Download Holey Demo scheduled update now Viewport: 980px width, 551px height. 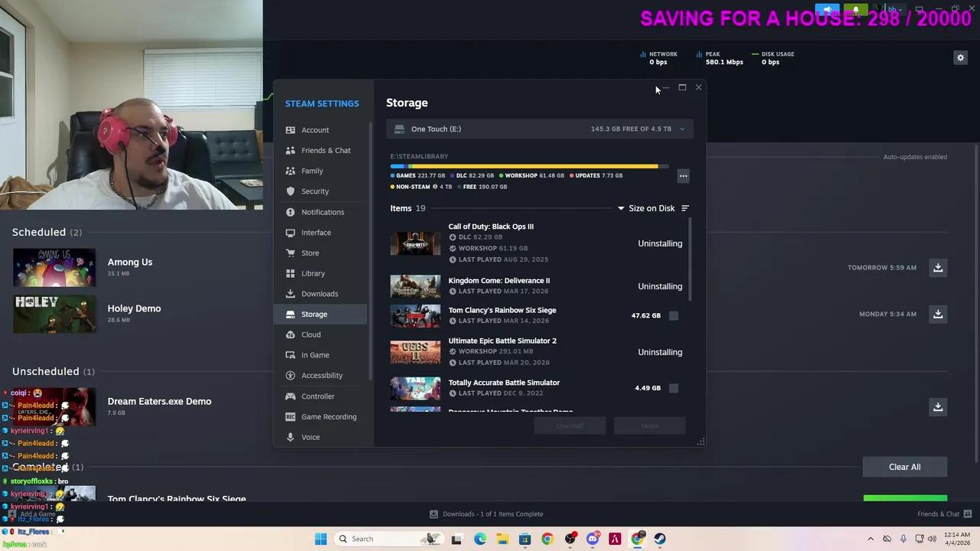(x=938, y=314)
